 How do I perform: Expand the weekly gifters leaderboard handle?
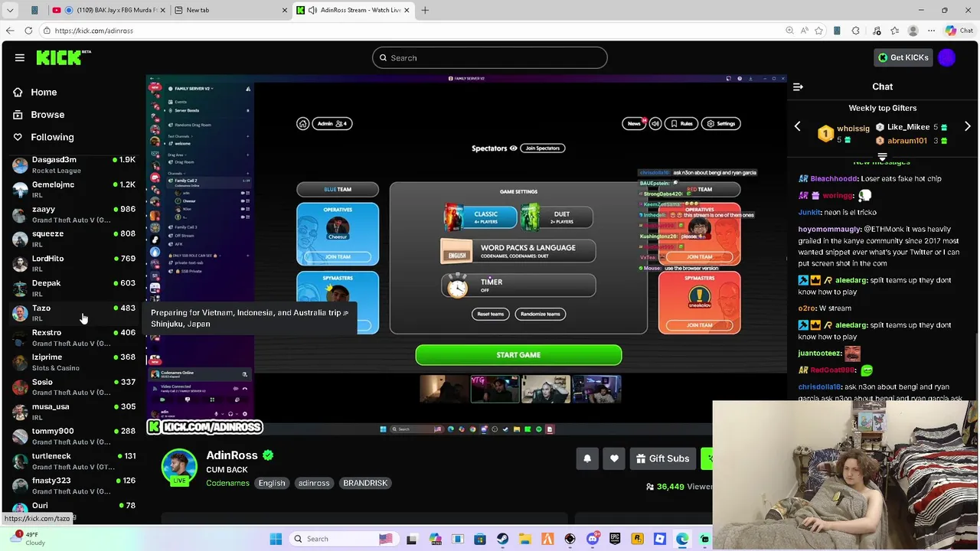[882, 157]
